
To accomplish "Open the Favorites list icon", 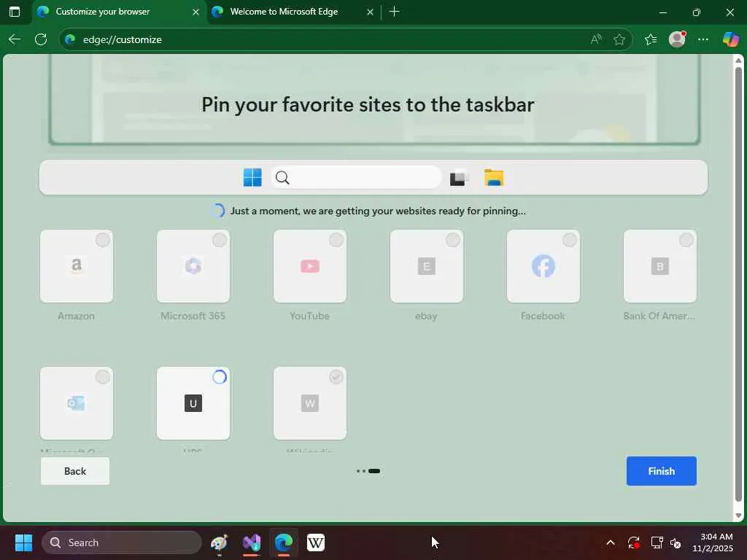I will click(651, 39).
